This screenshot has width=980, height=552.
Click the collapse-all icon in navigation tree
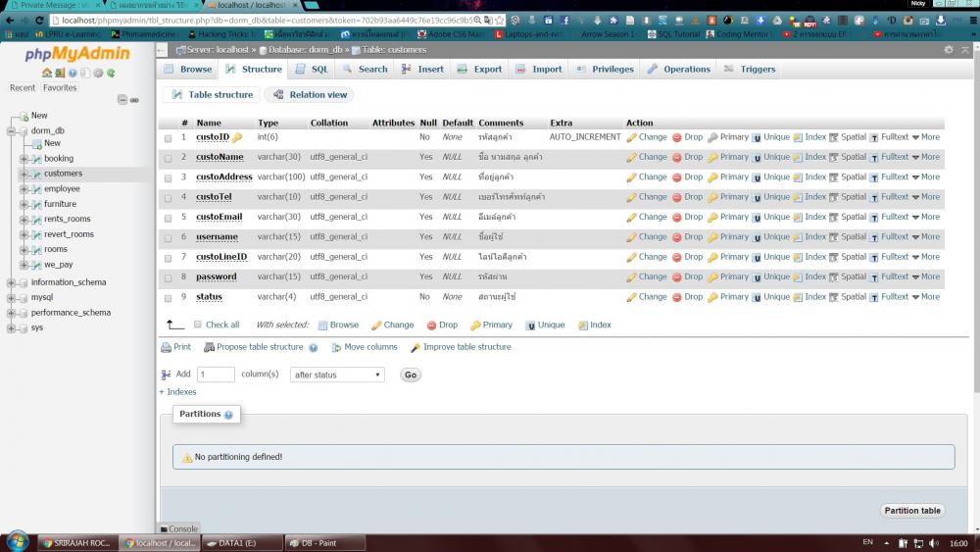(x=122, y=100)
